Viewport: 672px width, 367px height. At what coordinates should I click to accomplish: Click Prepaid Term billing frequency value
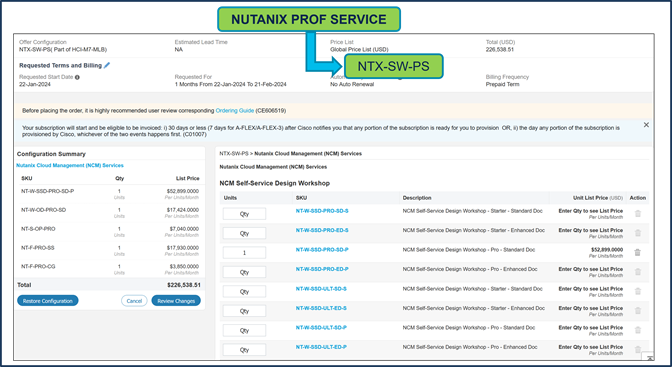[x=502, y=84]
